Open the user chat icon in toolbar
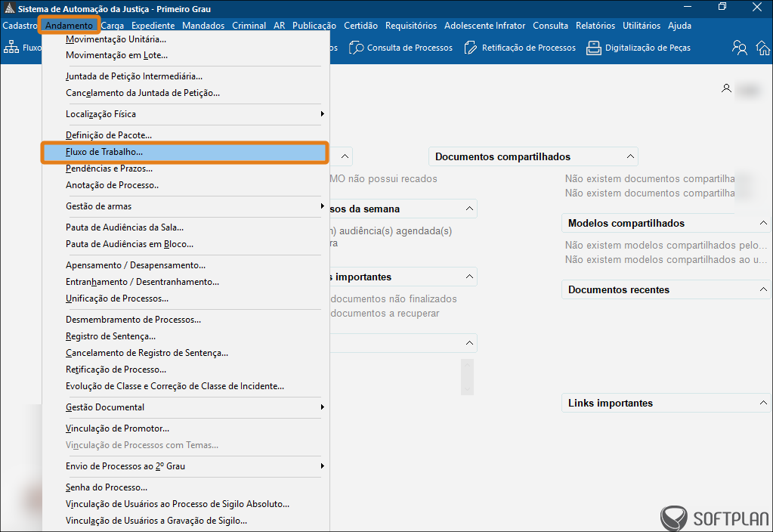This screenshot has width=773, height=532. click(x=739, y=48)
